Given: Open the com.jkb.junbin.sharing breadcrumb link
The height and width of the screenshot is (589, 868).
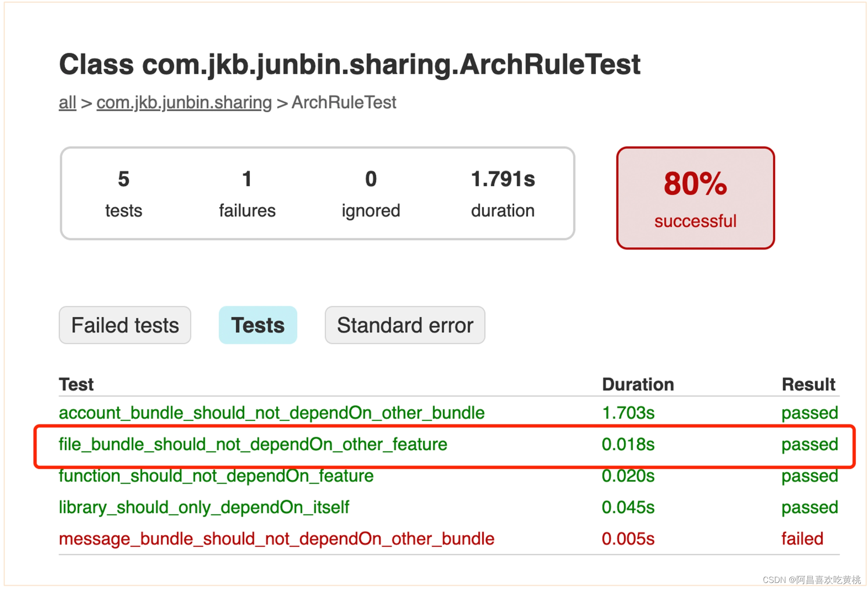Looking at the screenshot, I should [184, 102].
